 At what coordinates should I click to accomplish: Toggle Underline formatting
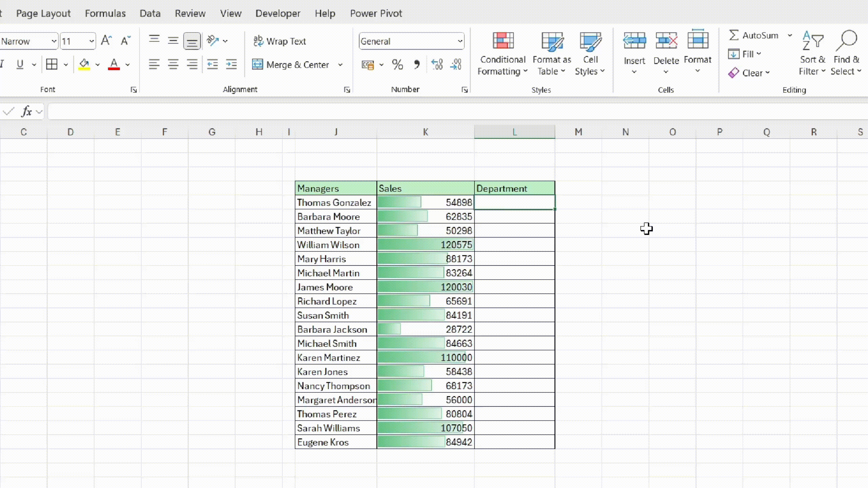(20, 64)
